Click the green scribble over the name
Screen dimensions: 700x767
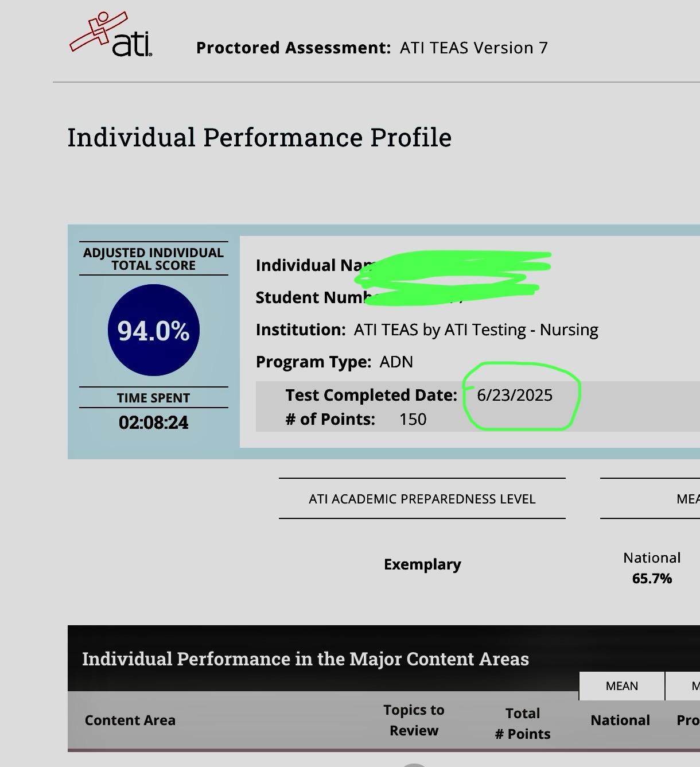pos(452,275)
